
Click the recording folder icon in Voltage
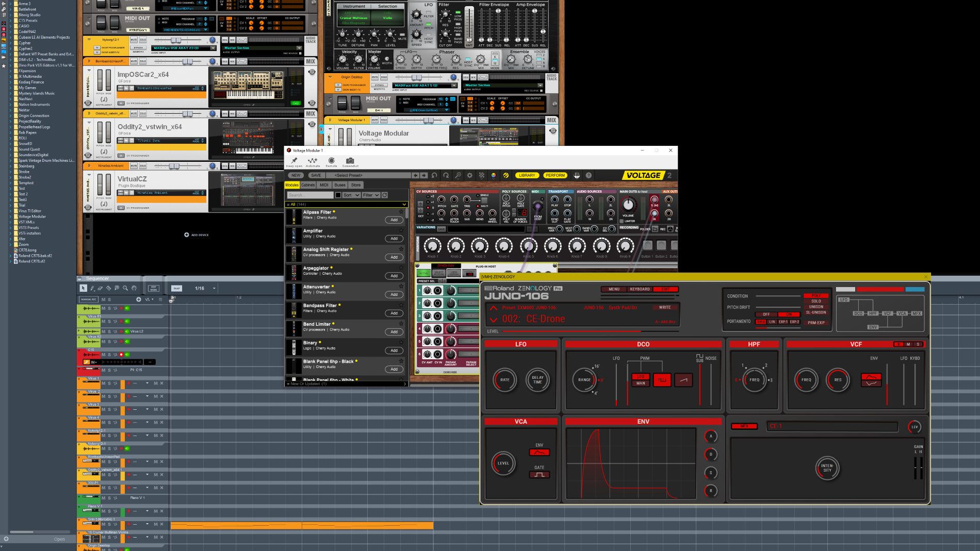(x=655, y=229)
